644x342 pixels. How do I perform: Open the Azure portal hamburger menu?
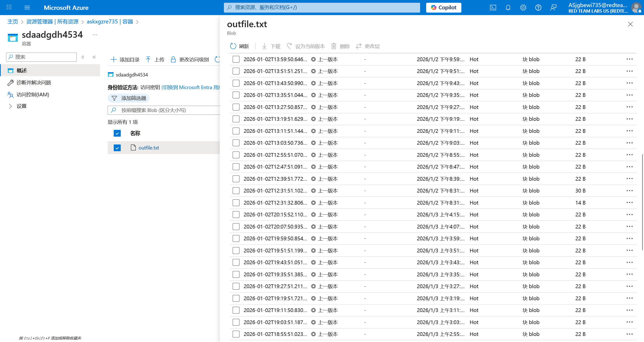[27, 8]
